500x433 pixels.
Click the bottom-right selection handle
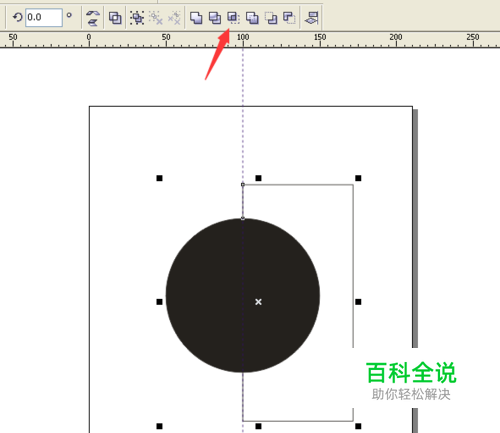point(358,426)
